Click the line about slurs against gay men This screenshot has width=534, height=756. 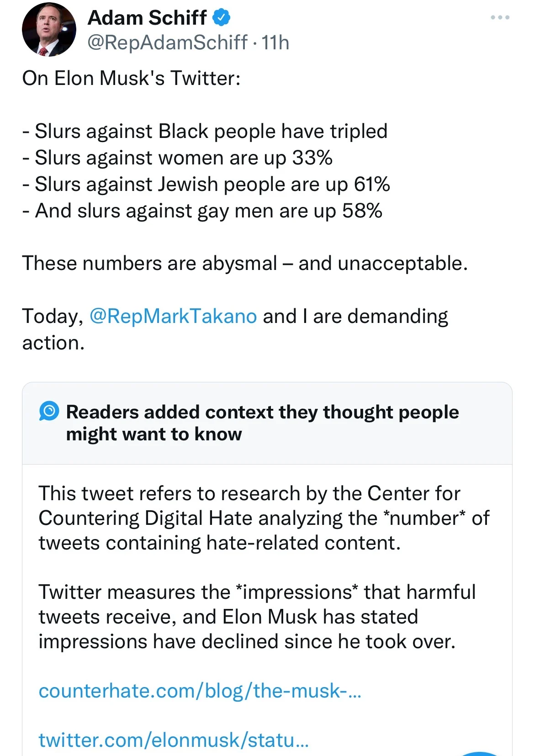pyautogui.click(x=202, y=211)
